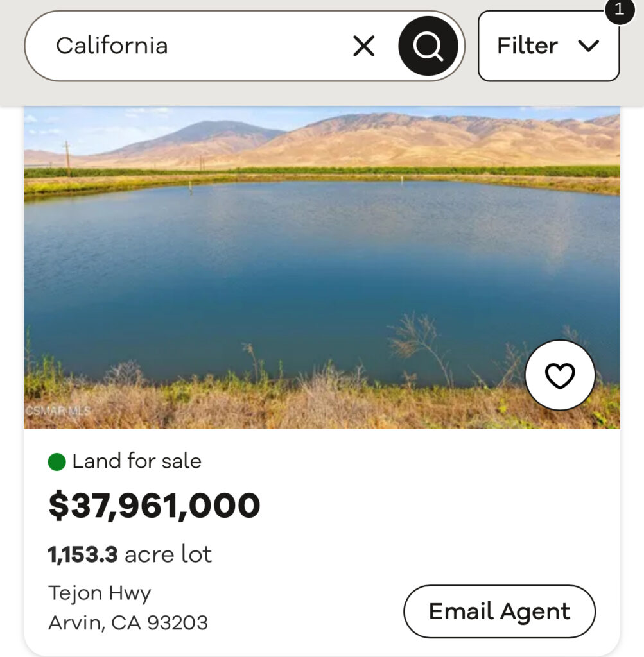The height and width of the screenshot is (657, 644).
Task: Click the word Filter in the filter button
Action: pyautogui.click(x=527, y=46)
